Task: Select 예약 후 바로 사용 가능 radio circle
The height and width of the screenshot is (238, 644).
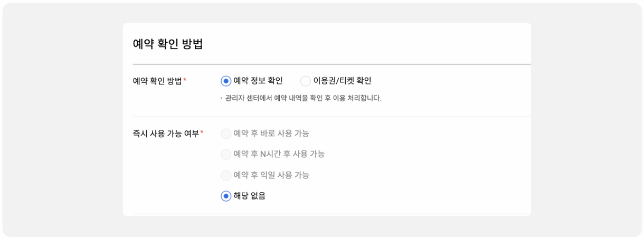Action: point(226,134)
